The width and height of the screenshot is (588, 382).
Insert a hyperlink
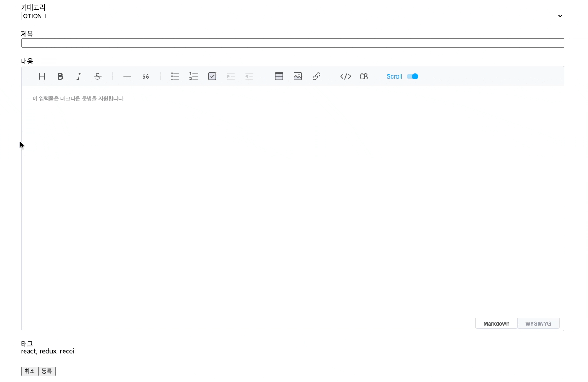(316, 76)
